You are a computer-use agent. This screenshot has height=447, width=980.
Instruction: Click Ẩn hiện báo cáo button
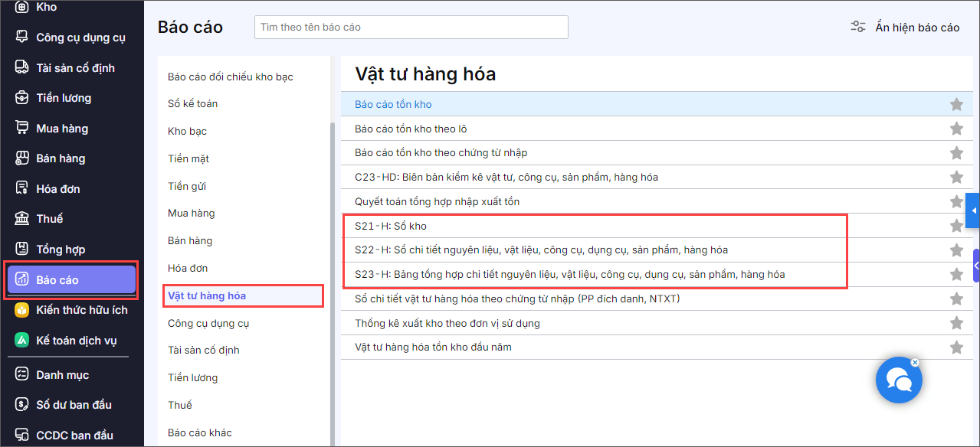pos(906,27)
